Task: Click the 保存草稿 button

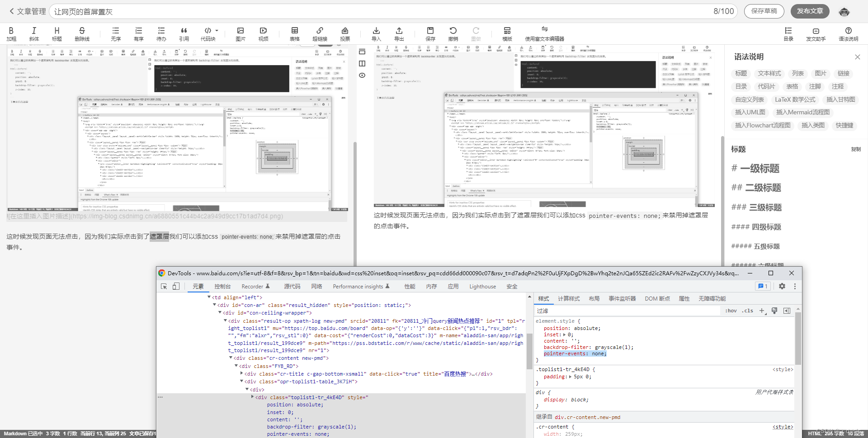Action: [764, 11]
